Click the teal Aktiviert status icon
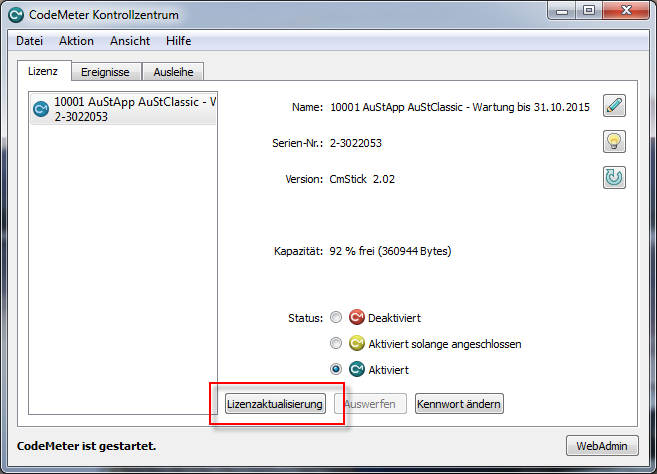 tap(356, 369)
